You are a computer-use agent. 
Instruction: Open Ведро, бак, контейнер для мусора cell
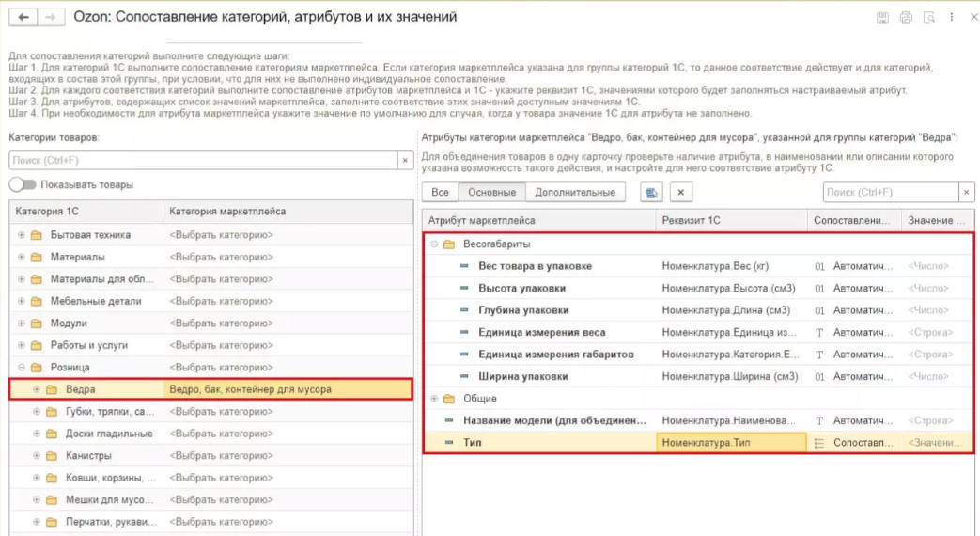point(288,389)
